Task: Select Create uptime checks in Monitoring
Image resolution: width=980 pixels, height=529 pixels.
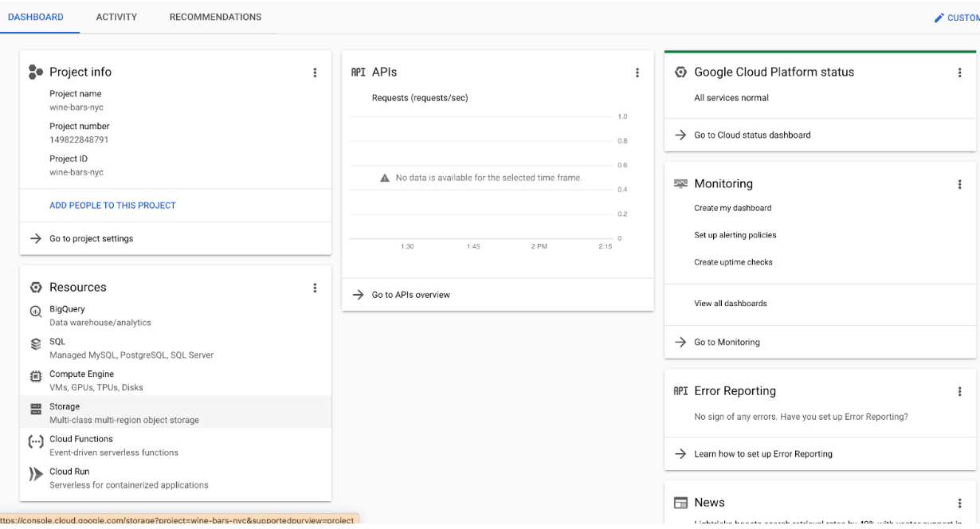Action: pyautogui.click(x=733, y=262)
